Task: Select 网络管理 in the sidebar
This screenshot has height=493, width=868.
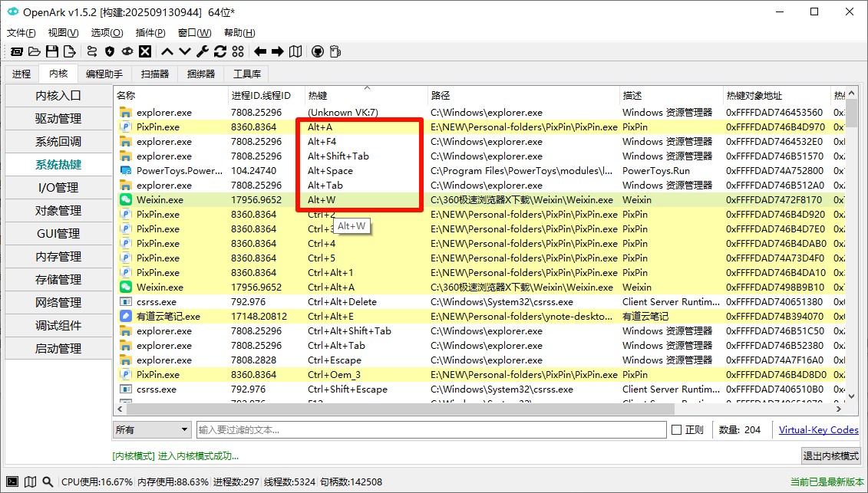Action: point(58,303)
